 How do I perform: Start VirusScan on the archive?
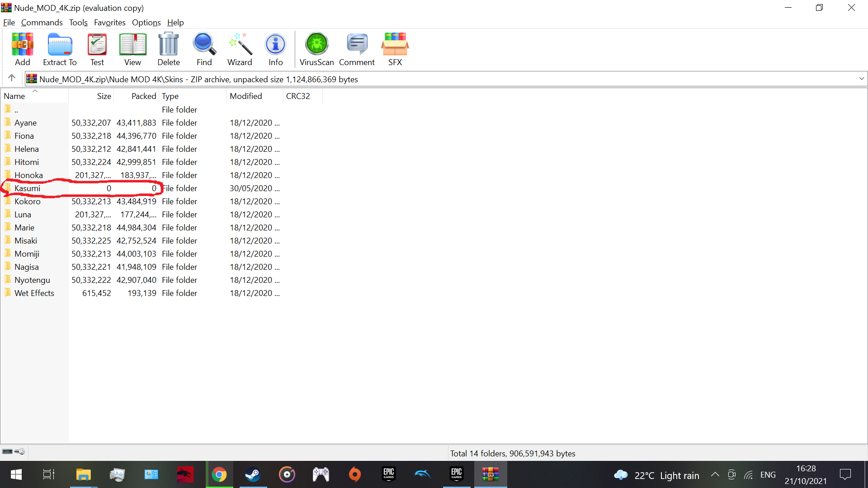pos(316,49)
